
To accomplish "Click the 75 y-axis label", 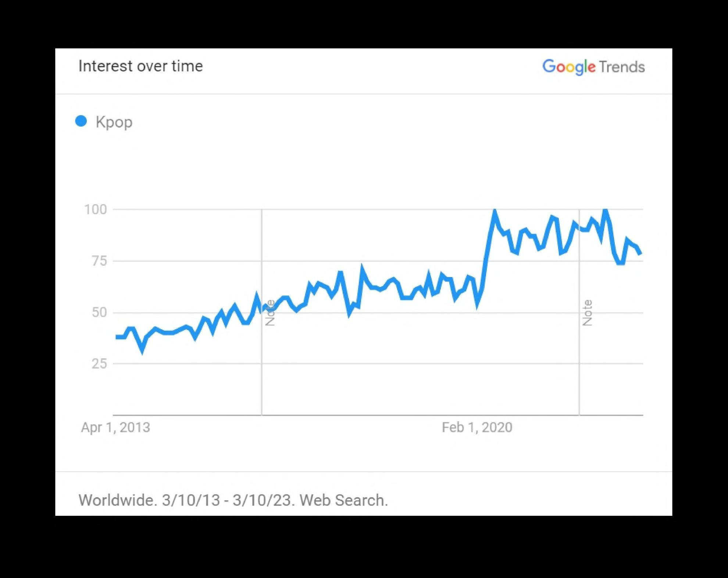I will (99, 261).
